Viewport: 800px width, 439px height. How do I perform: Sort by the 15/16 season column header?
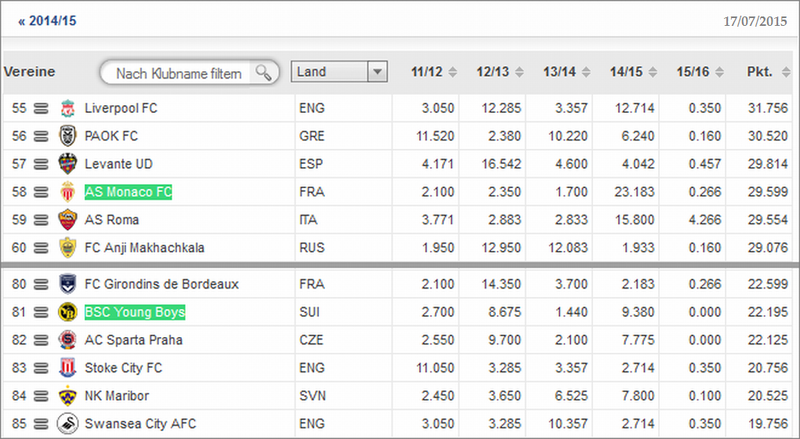pyautogui.click(x=700, y=72)
